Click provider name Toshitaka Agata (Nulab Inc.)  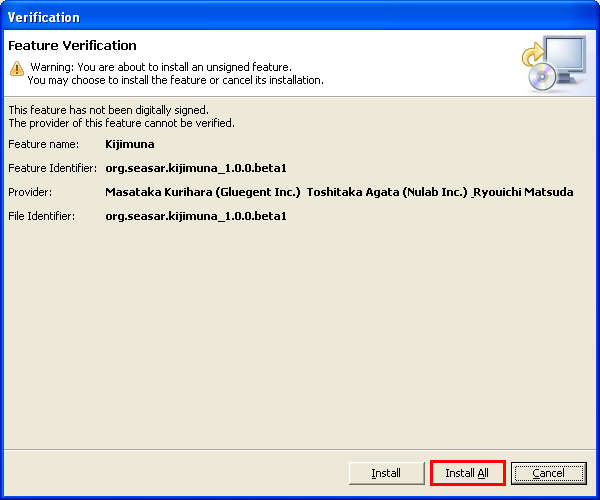[x=387, y=192]
